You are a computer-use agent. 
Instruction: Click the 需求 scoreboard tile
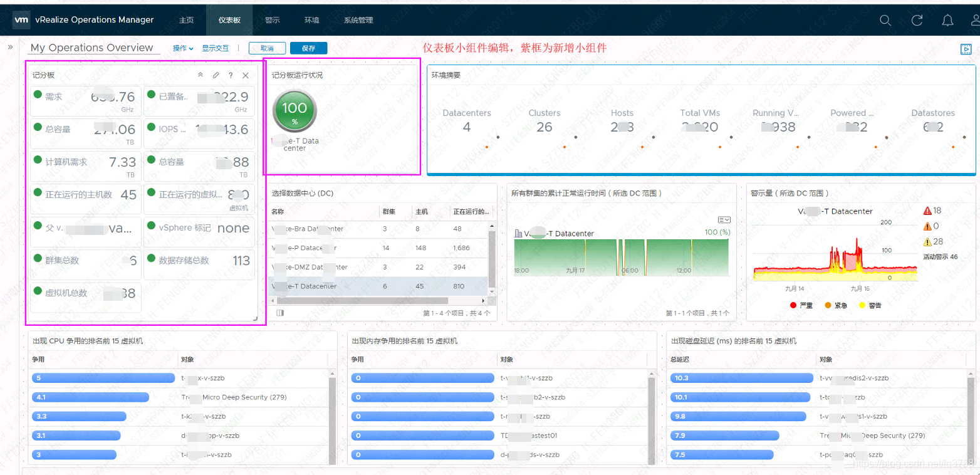[86, 101]
